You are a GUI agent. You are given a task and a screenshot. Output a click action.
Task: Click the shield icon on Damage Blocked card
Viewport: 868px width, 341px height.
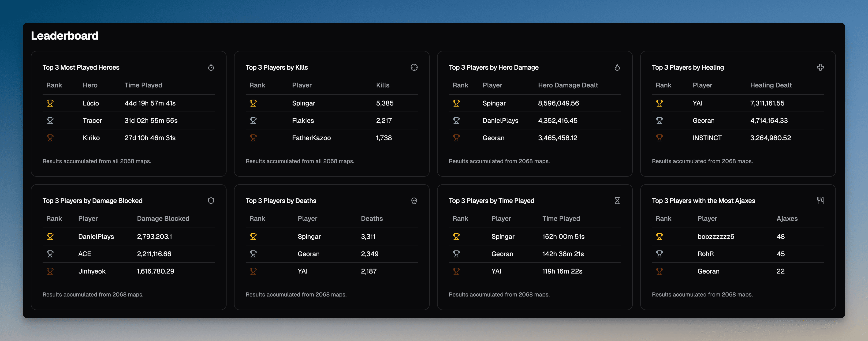click(x=211, y=201)
